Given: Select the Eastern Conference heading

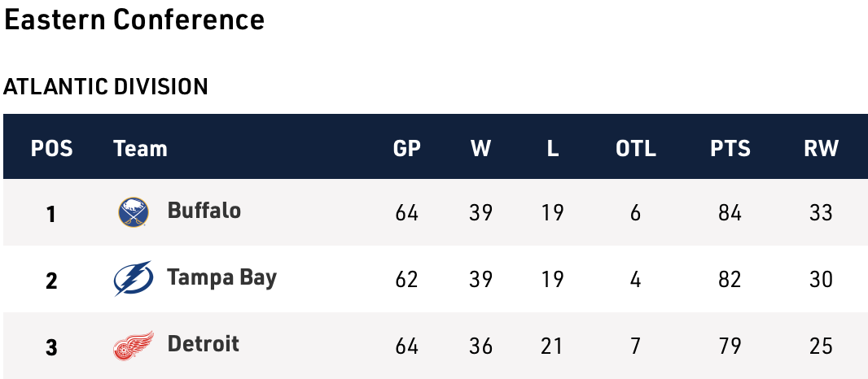Looking at the screenshot, I should (134, 20).
